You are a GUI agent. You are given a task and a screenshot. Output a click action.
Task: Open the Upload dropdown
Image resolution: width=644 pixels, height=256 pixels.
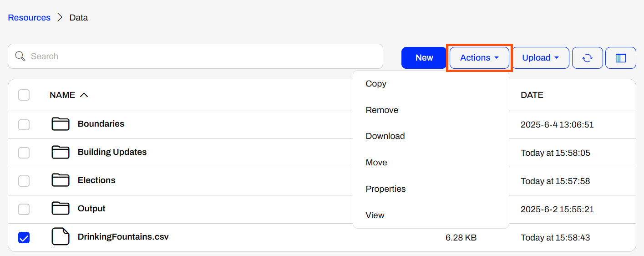540,58
